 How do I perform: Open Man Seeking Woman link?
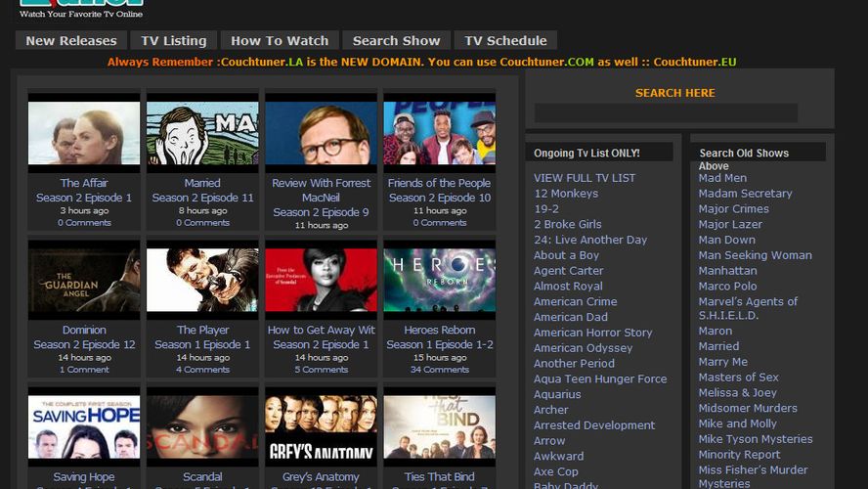(x=755, y=255)
